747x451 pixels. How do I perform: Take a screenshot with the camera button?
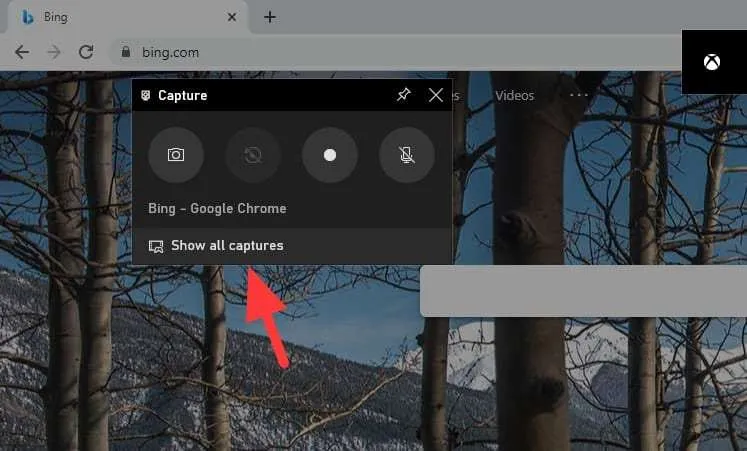176,155
